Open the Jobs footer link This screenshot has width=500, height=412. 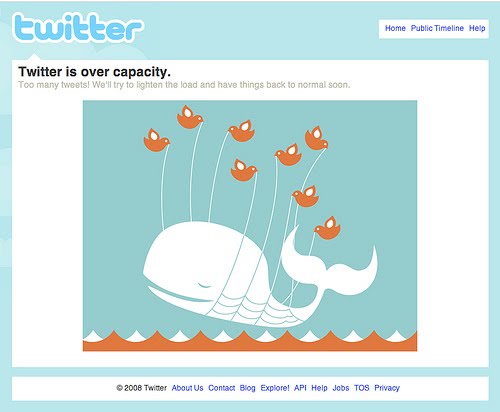pos(341,388)
